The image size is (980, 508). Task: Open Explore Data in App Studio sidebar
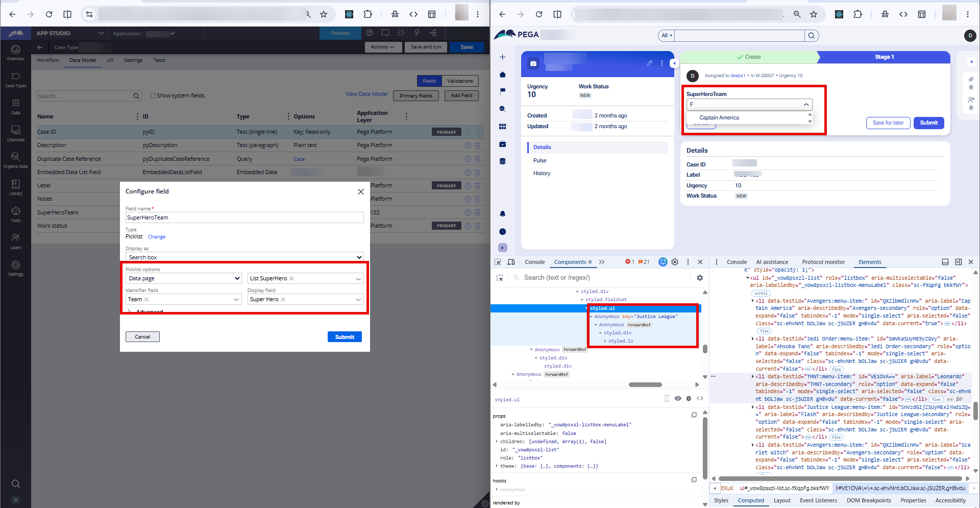tap(16, 160)
